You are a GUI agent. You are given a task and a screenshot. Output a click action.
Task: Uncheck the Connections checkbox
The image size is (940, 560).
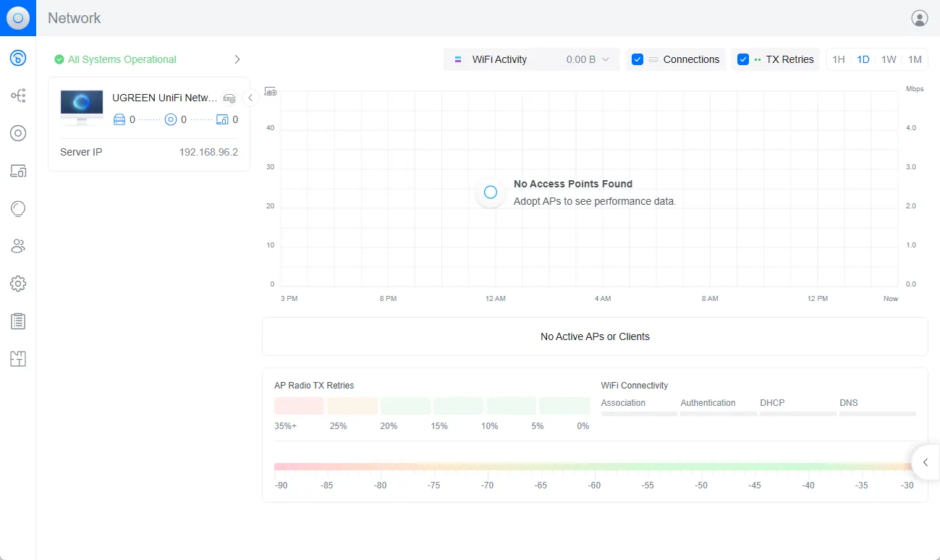[638, 59]
